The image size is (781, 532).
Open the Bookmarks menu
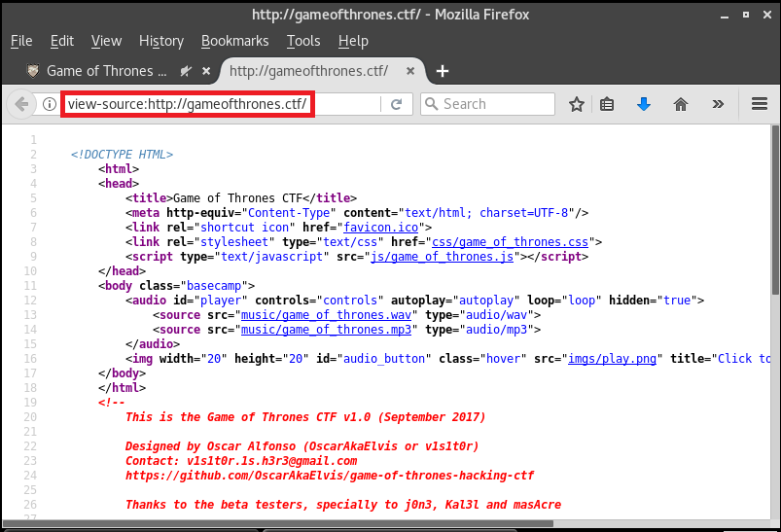coord(235,41)
